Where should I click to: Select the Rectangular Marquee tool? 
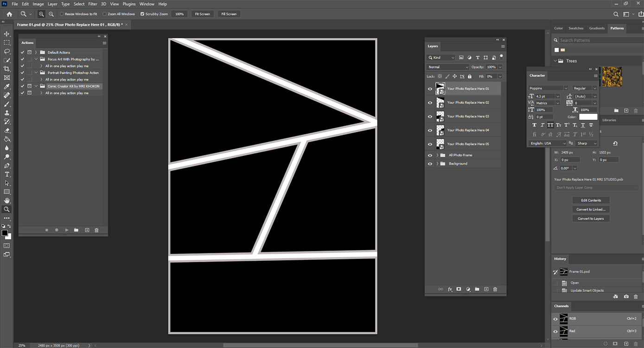[x=6, y=43]
